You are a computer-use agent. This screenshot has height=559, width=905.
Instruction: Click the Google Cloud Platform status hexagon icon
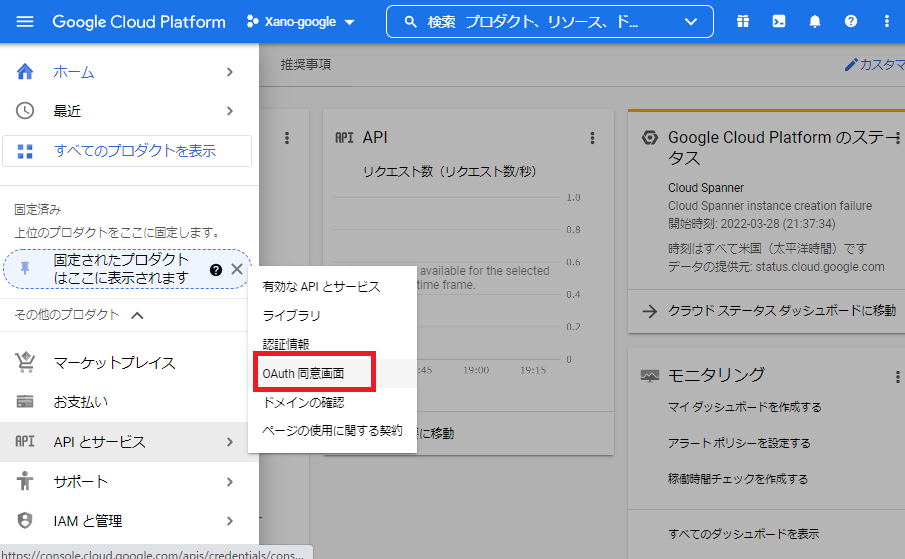[650, 138]
